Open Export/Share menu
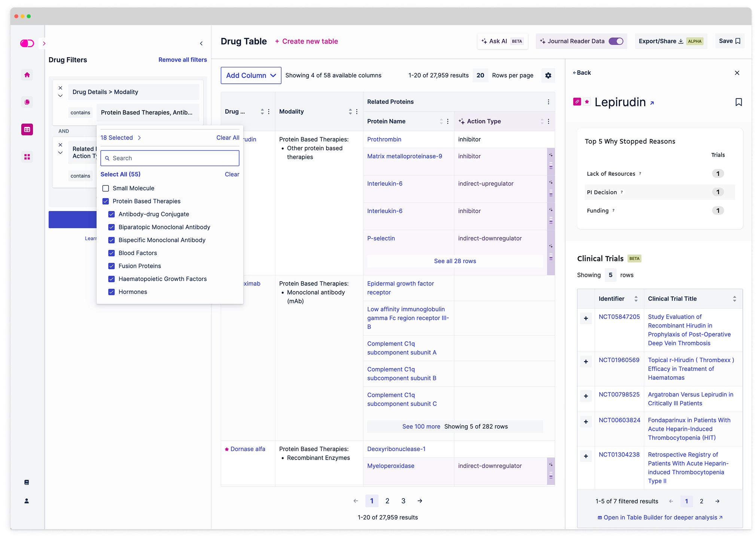The height and width of the screenshot is (537, 756). (671, 41)
